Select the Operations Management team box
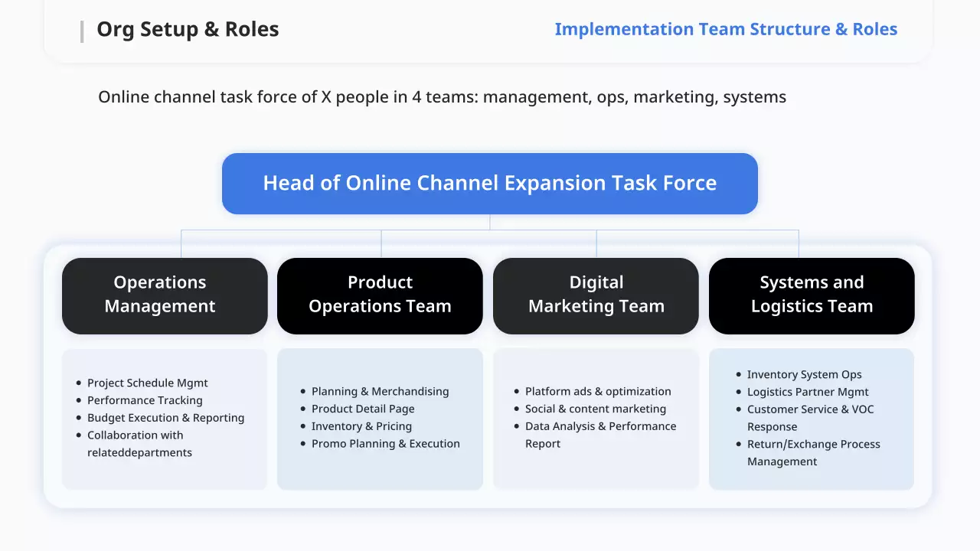The width and height of the screenshot is (980, 551). click(x=165, y=295)
